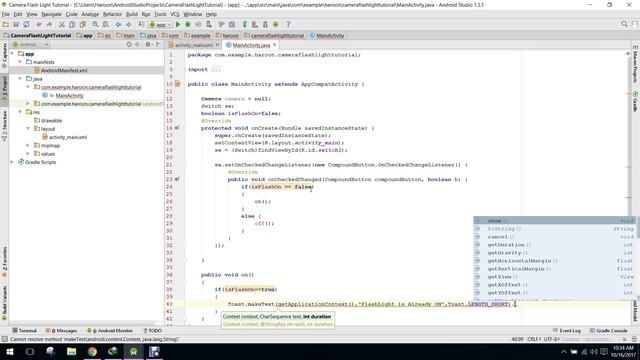Open the Structure side panel tab
This screenshot has height=360, width=640.
coord(4,126)
